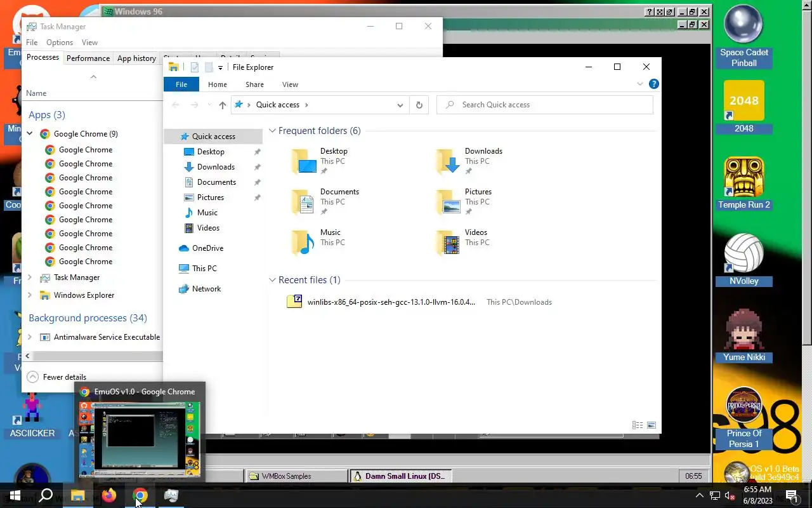Open Task Manager File menu
Screen dimensions: 812x508
32,43
